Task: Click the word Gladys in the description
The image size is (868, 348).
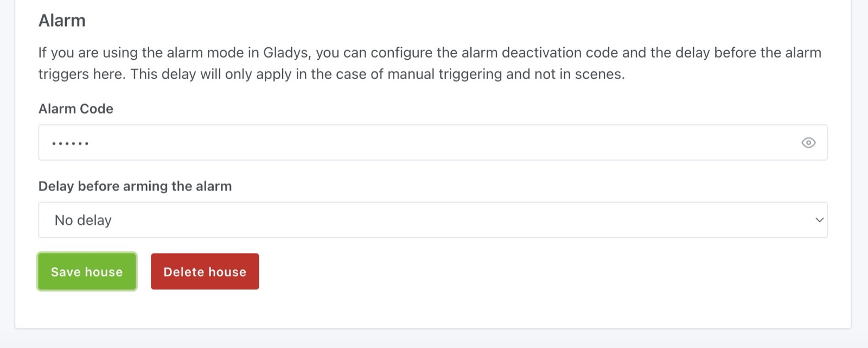Action: pyautogui.click(x=285, y=53)
